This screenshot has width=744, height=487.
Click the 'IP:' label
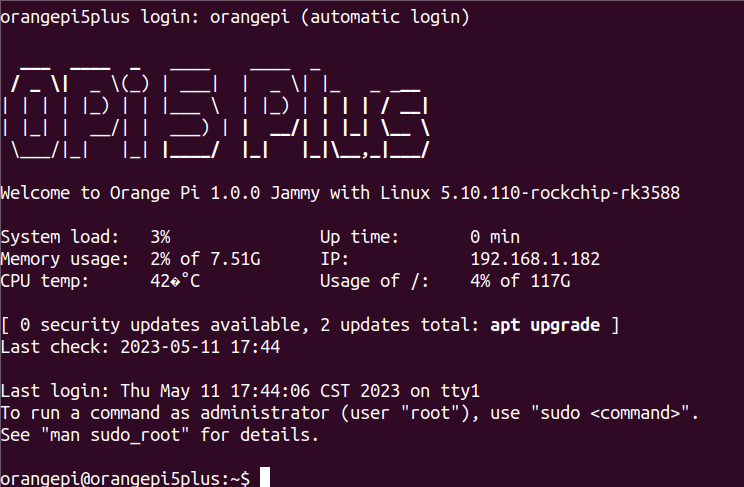click(335, 259)
